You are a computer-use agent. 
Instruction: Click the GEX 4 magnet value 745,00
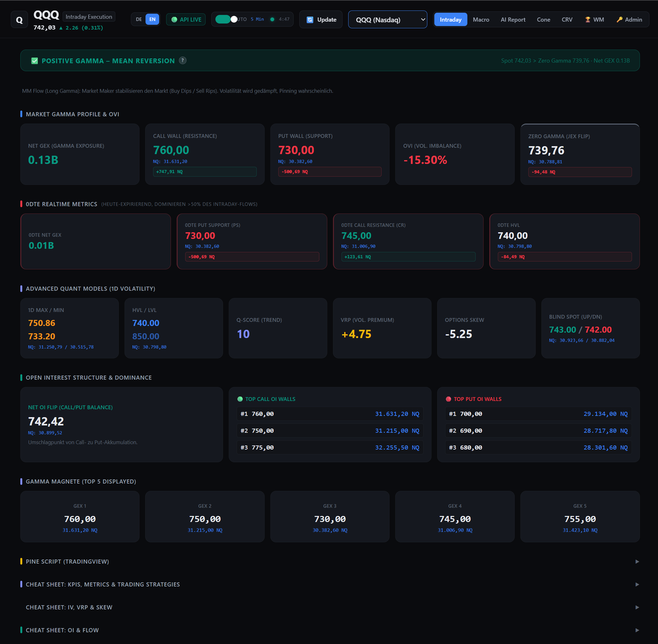[455, 519]
